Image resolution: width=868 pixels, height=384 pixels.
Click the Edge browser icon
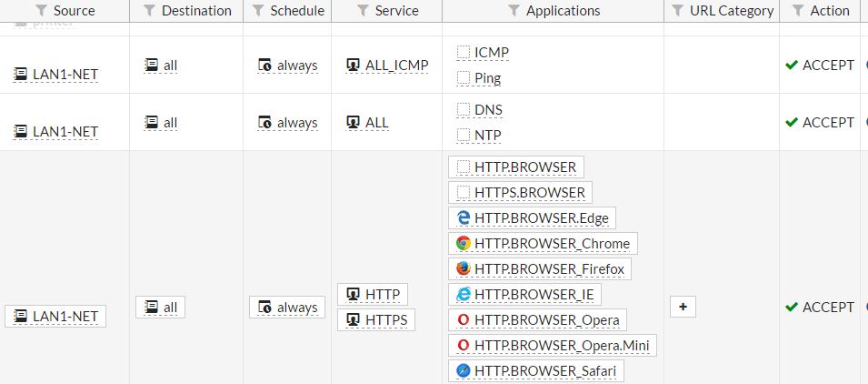pos(464,218)
